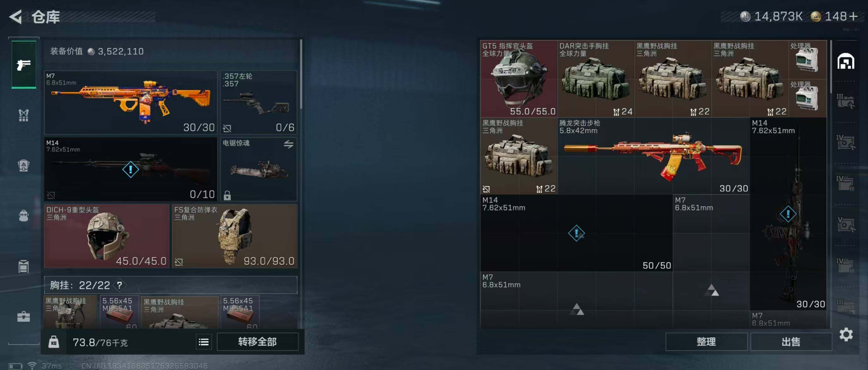Click the back arrow beside 仓库
868x370 pixels.
15,17
